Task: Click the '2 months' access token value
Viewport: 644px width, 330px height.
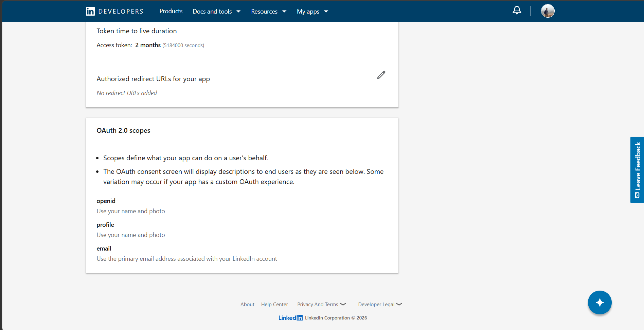Action: [148, 45]
